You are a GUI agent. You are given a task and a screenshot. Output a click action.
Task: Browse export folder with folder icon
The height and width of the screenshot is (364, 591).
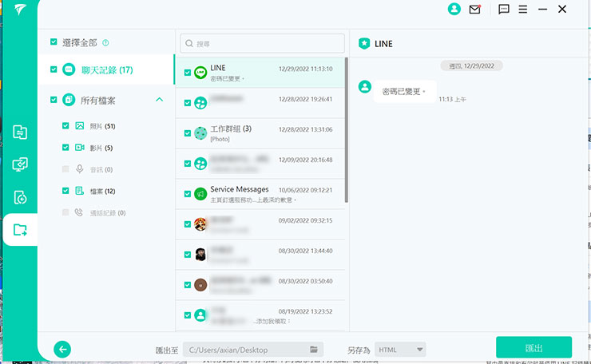click(314, 350)
